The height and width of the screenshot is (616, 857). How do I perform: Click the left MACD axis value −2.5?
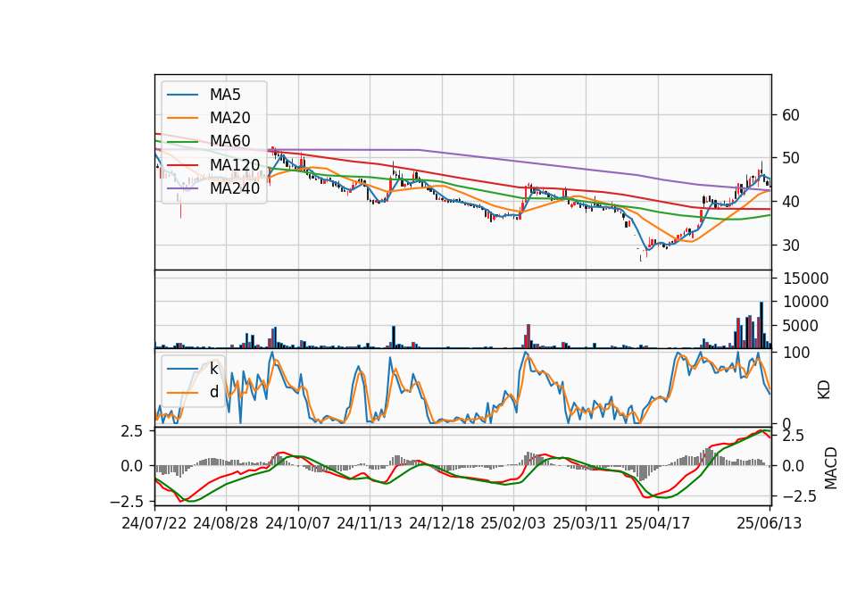[x=127, y=501]
